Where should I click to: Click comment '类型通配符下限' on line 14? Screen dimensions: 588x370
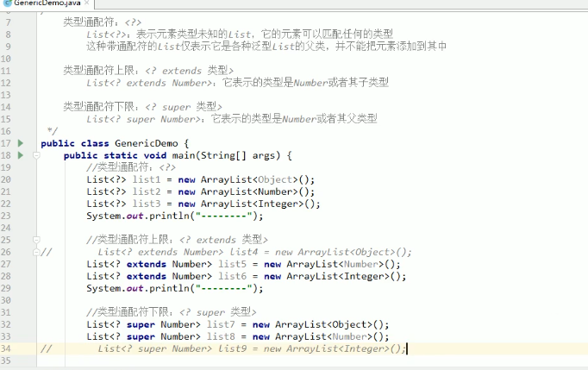coord(98,107)
